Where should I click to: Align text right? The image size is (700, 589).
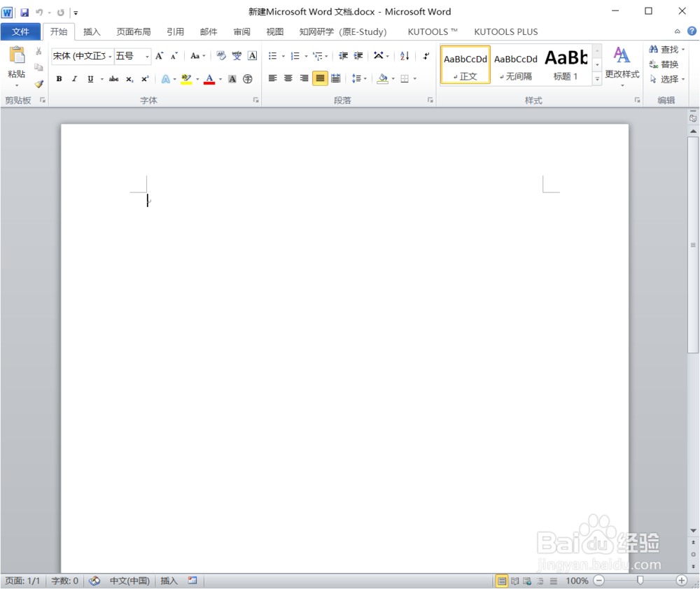point(304,78)
